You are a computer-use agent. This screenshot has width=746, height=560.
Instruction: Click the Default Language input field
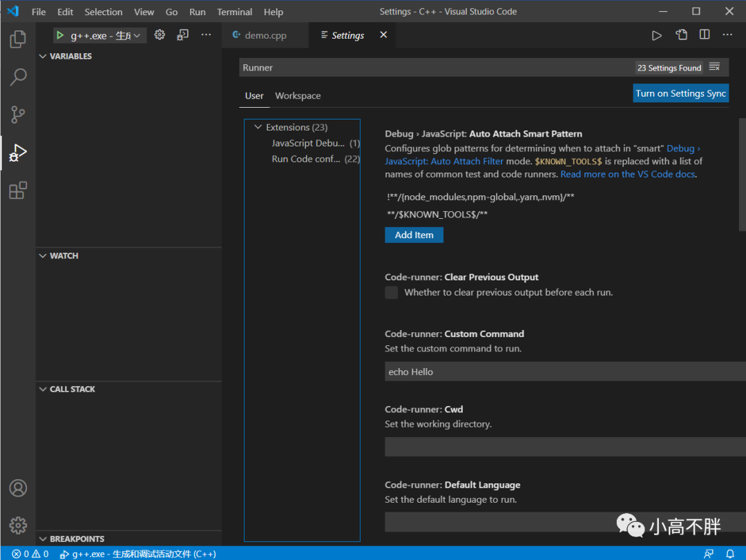click(x=565, y=522)
